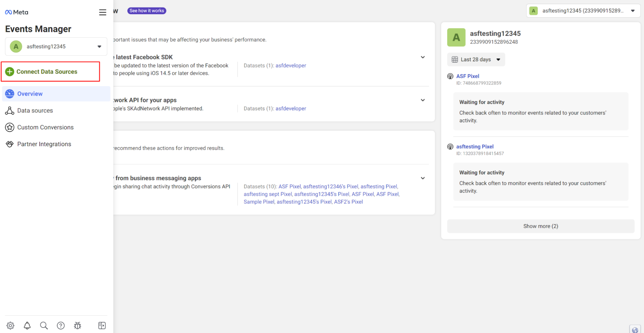Open the notifications bell icon
This screenshot has height=333, width=644.
tap(27, 325)
